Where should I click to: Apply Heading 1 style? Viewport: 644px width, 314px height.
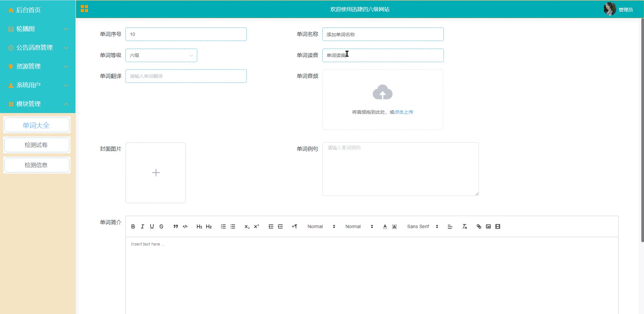click(x=199, y=226)
